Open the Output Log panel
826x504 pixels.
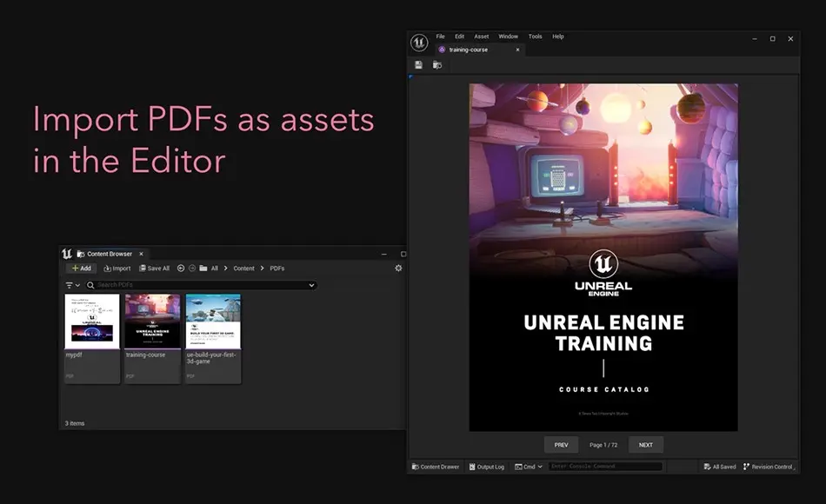[487, 466]
